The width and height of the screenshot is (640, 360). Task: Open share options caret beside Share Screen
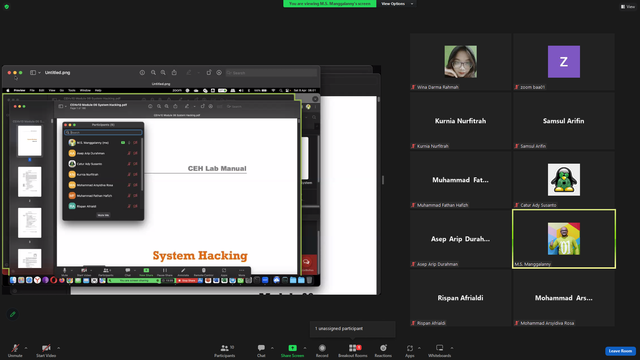coord(305,348)
